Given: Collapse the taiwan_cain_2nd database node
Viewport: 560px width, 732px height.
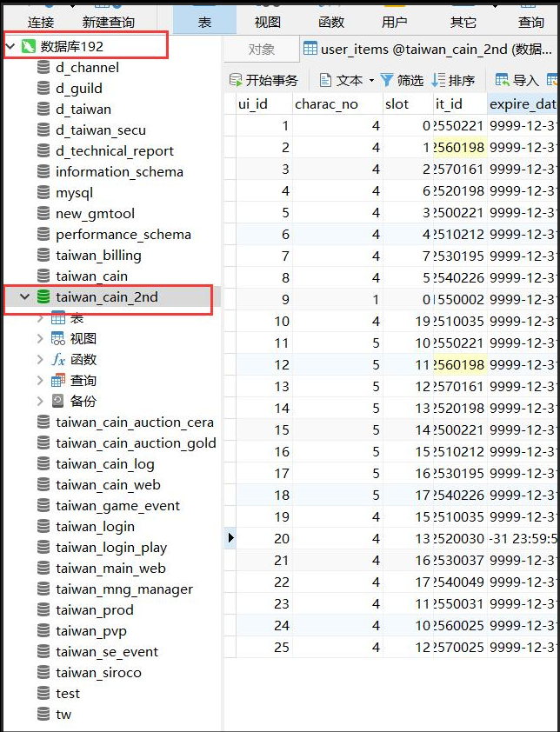Looking at the screenshot, I should 24,296.
